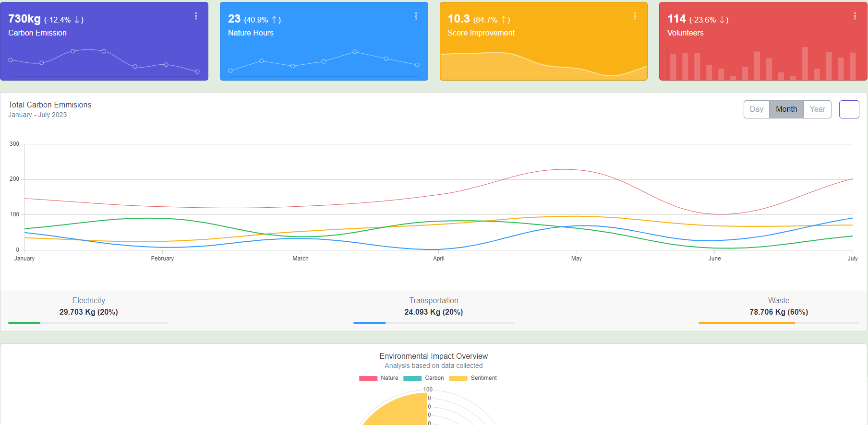The width and height of the screenshot is (868, 425).
Task: Click the blank outlined button beside Year
Action: coord(849,109)
